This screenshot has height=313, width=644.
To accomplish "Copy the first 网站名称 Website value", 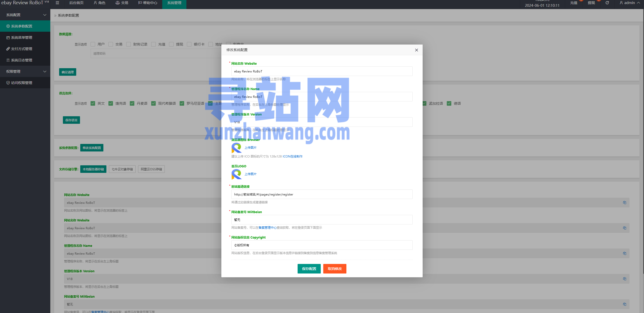I will pos(624,203).
